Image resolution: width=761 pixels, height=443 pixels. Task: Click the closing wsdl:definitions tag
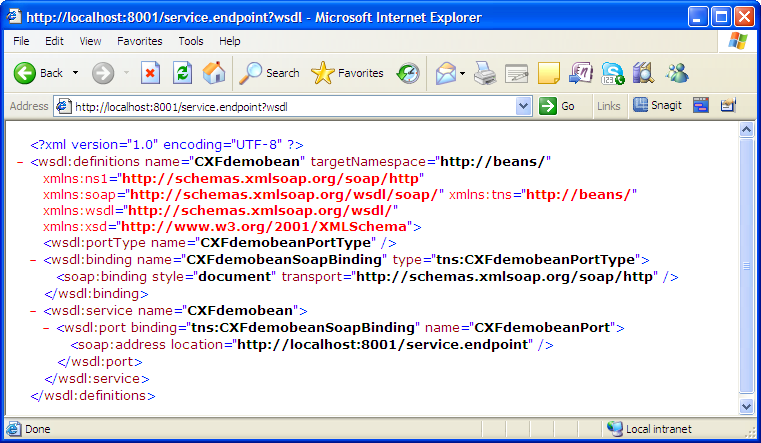[x=93, y=396]
